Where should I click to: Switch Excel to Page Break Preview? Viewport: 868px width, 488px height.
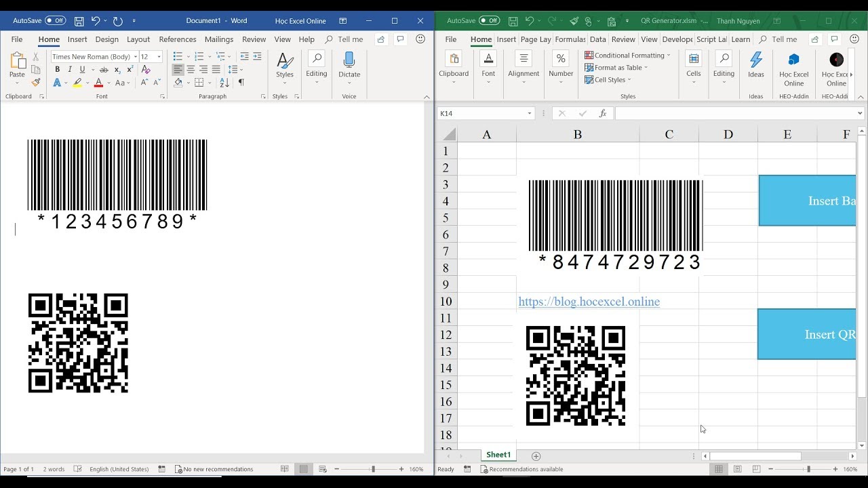pos(756,469)
